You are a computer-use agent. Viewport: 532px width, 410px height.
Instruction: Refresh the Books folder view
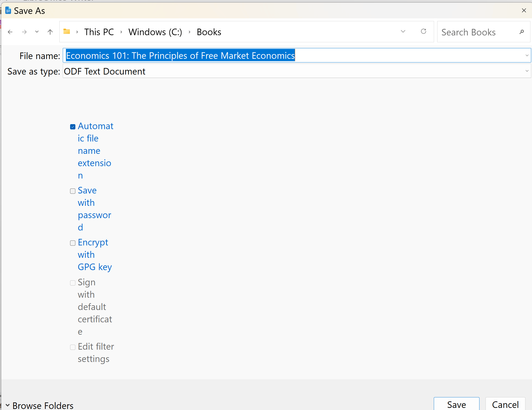tap(423, 31)
